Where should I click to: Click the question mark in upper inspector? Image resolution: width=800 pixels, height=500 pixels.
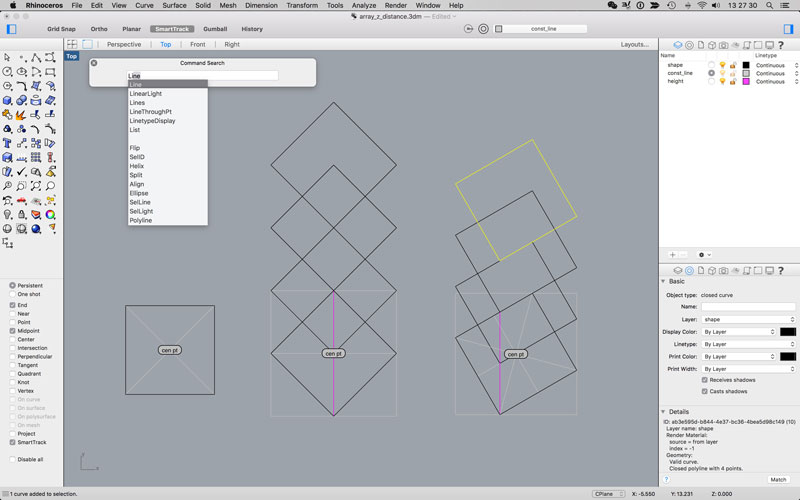point(781,45)
